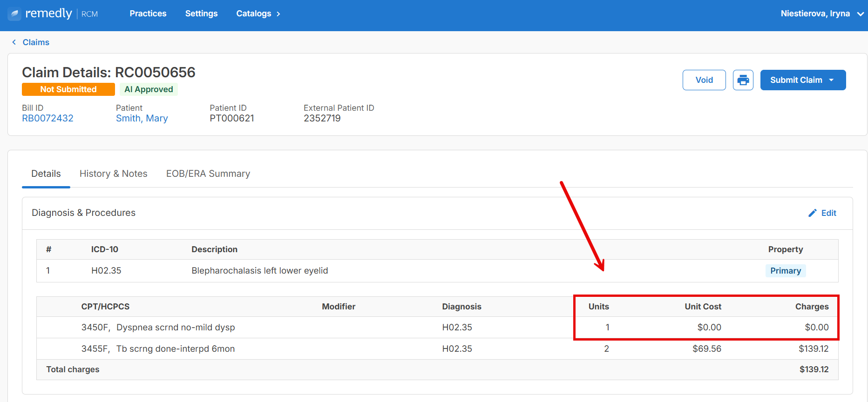Click the Primary property tag
Screen dimensions: 868x402
tap(786, 271)
